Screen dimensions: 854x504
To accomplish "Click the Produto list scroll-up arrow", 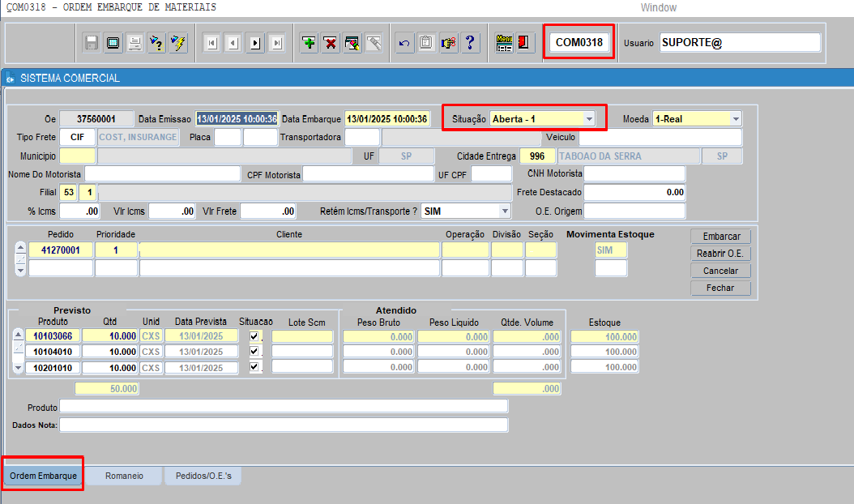I will click(x=18, y=334).
